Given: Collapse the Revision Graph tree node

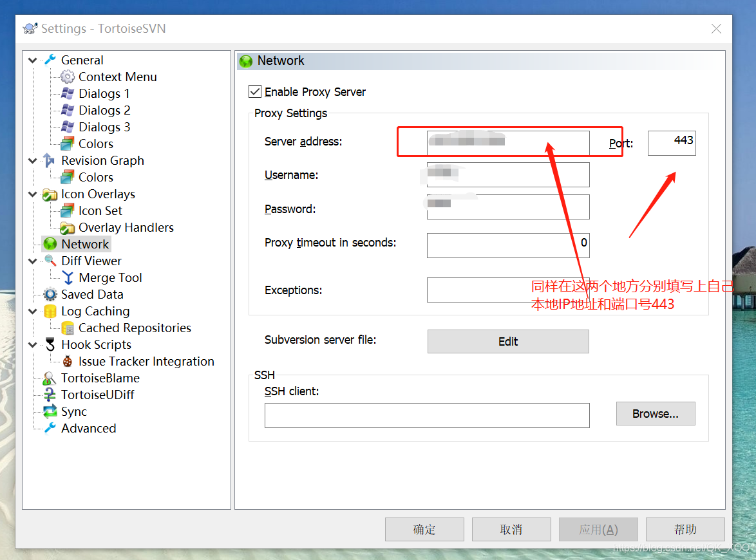Looking at the screenshot, I should (33, 160).
